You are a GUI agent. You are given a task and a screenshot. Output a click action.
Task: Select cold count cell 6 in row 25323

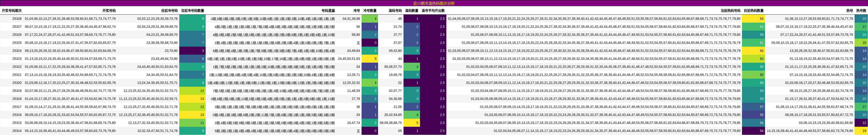click(x=192, y=59)
